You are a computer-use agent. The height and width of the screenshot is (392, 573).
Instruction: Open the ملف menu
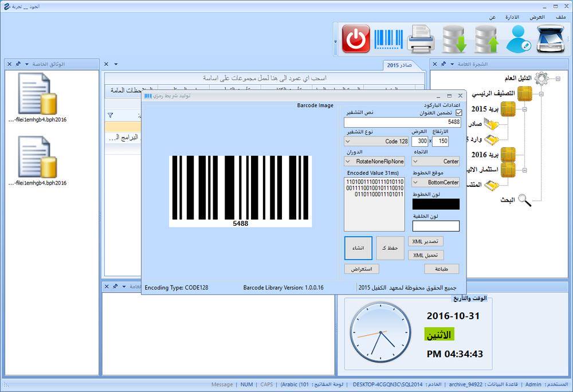click(x=560, y=17)
